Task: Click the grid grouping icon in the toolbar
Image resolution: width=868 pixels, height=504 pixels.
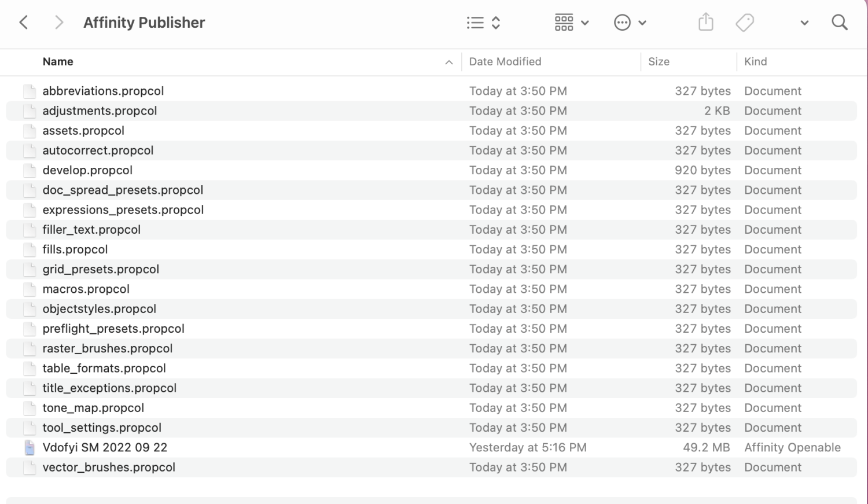Action: 563,22
